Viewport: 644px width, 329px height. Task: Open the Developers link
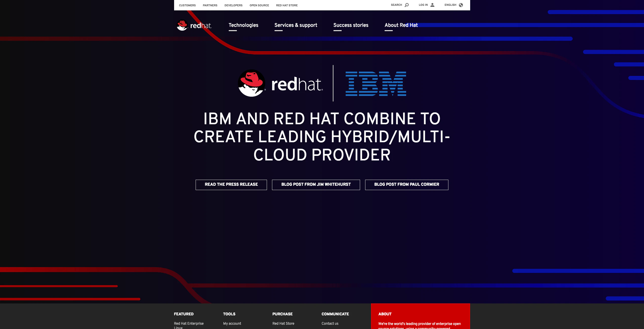coord(233,5)
